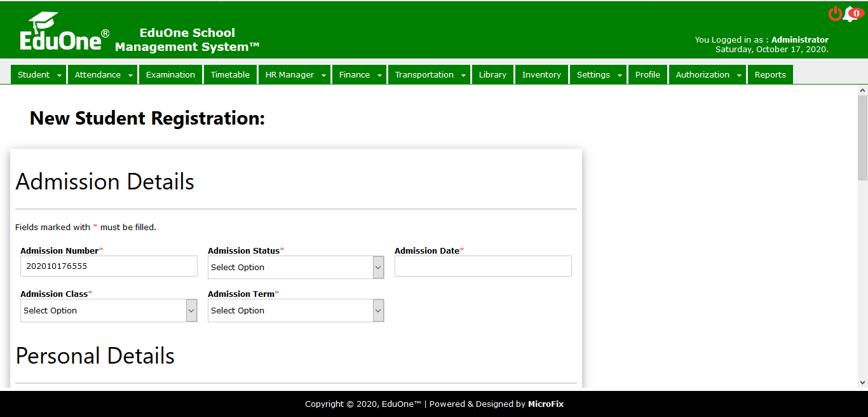
Task: Click the Admission Date input field
Action: [x=483, y=266]
